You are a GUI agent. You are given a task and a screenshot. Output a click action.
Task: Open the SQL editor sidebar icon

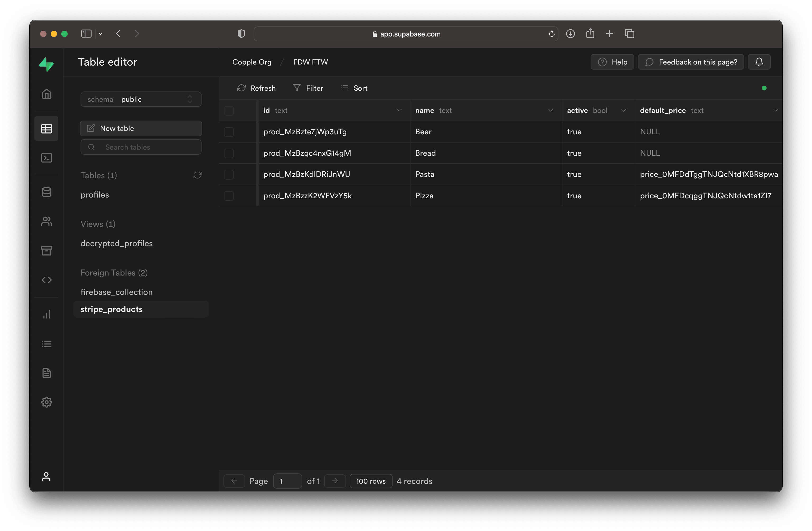coord(46,158)
